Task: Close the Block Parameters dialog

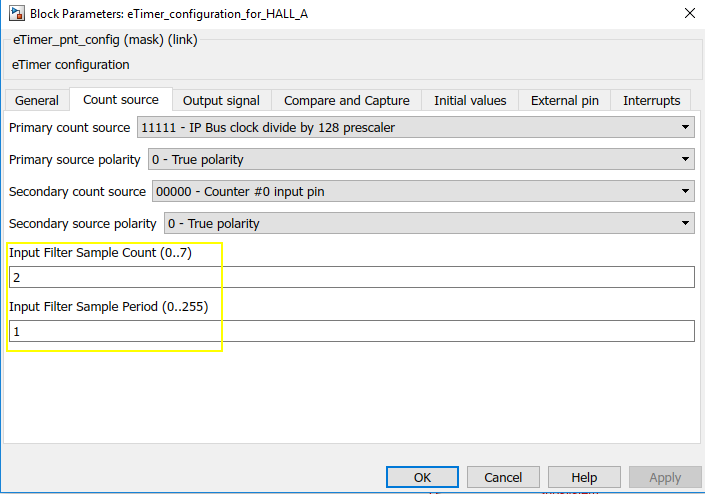Action: click(688, 13)
